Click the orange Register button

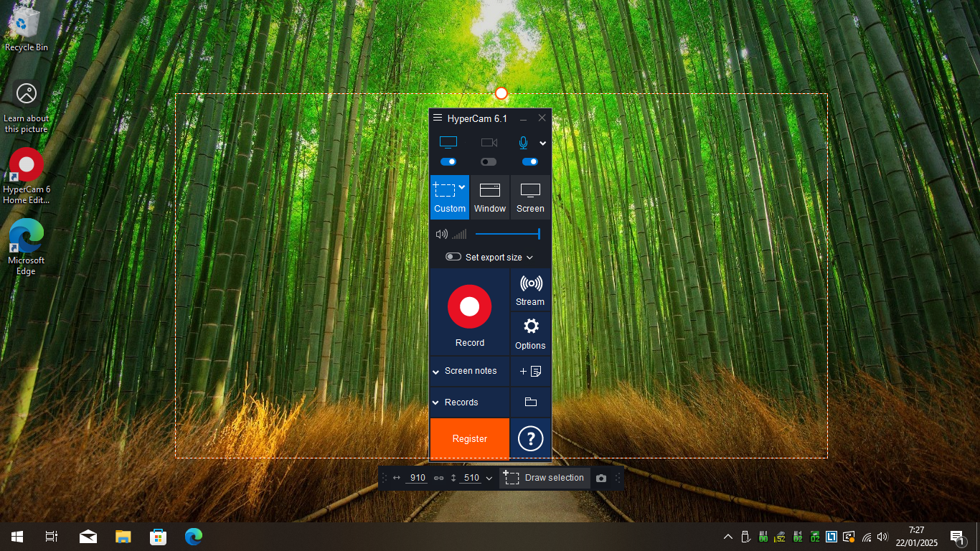tap(470, 438)
